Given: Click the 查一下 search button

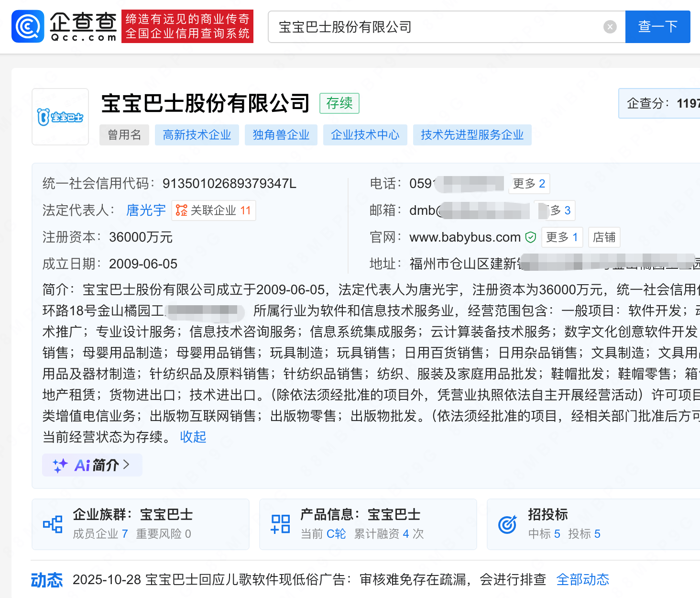Looking at the screenshot, I should 657,27.
